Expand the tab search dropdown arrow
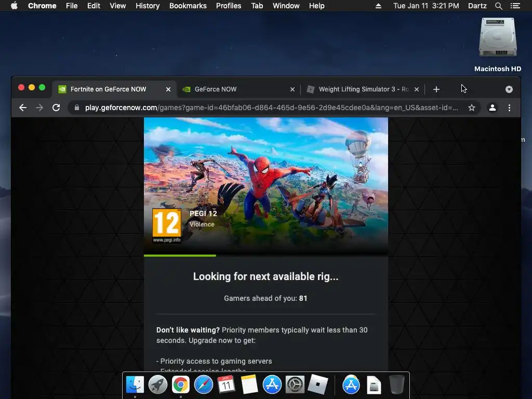Image resolution: width=532 pixels, height=399 pixels. click(509, 89)
